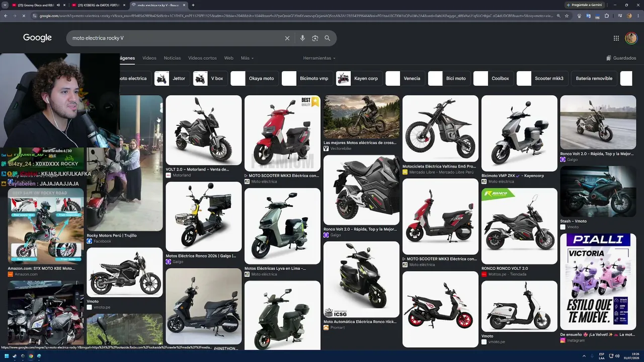Image resolution: width=644 pixels, height=362 pixels.
Task: Select the V box filter chip
Action: pyautogui.click(x=210, y=78)
